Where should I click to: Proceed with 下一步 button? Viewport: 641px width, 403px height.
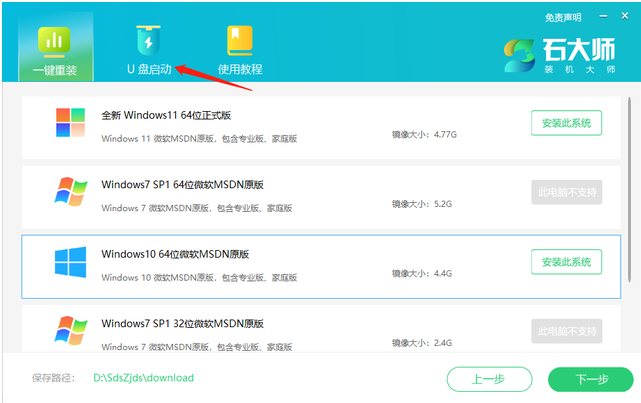click(591, 379)
